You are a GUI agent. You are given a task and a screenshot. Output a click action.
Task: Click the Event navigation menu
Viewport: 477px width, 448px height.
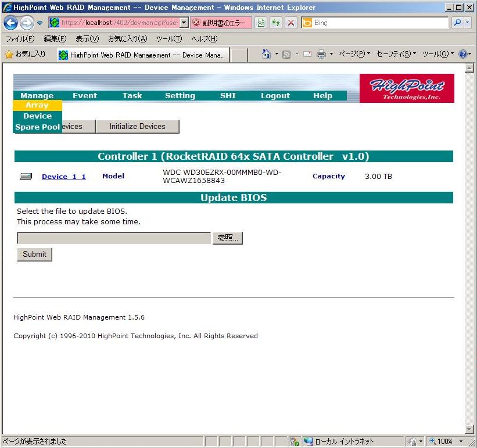(85, 95)
